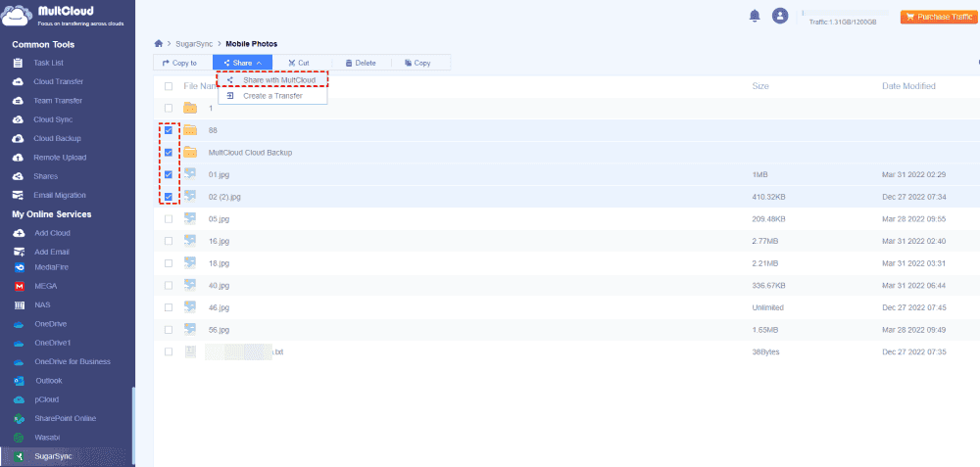980x467 pixels.
Task: Go to home via breadcrumb icon
Action: (159, 44)
